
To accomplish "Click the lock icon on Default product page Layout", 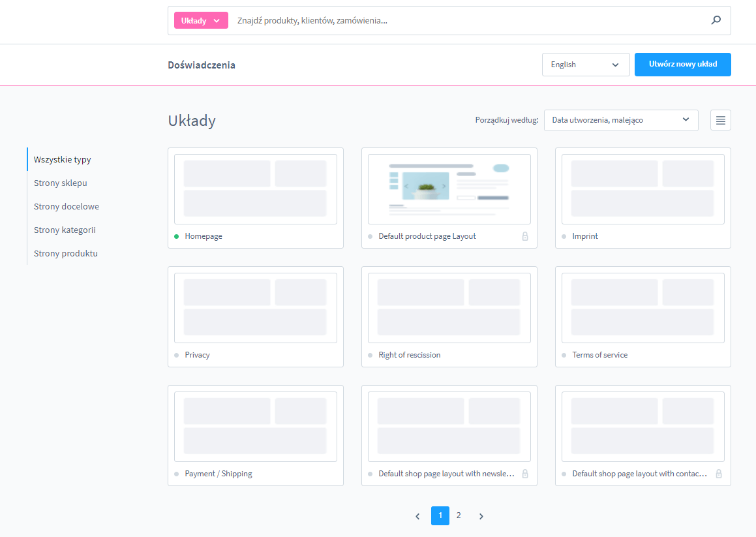I will (525, 236).
